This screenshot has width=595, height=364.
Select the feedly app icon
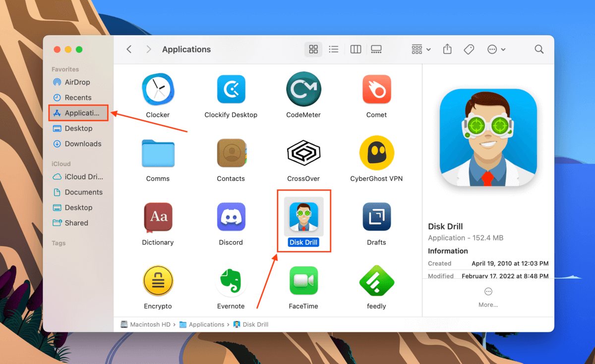(x=376, y=281)
